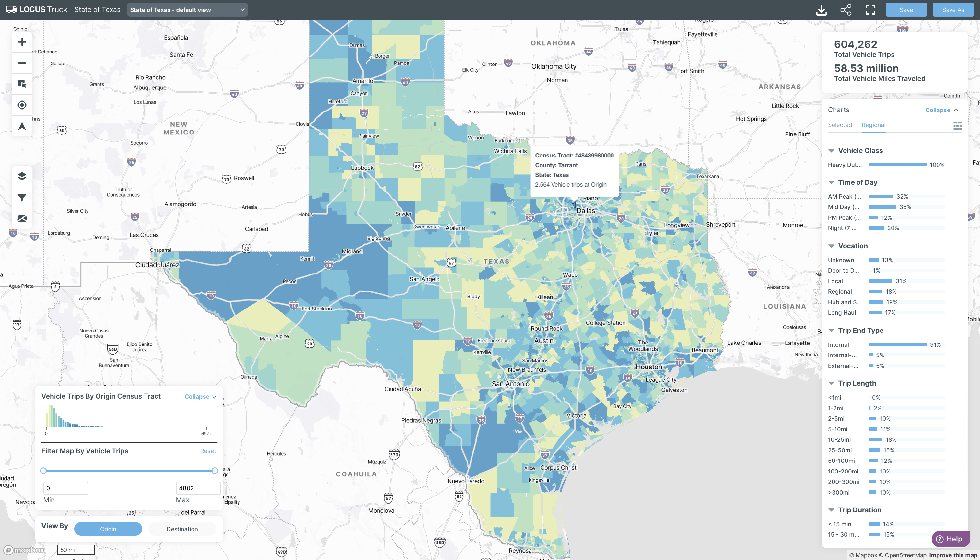Click the OpenStreetMap attribution link
Screen dimensions: 980x560
[x=902, y=555]
